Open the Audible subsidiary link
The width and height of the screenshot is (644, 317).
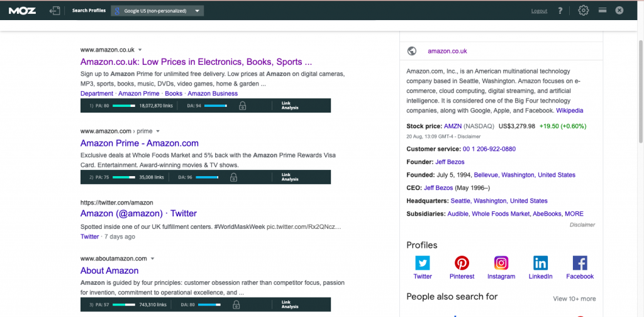click(458, 213)
